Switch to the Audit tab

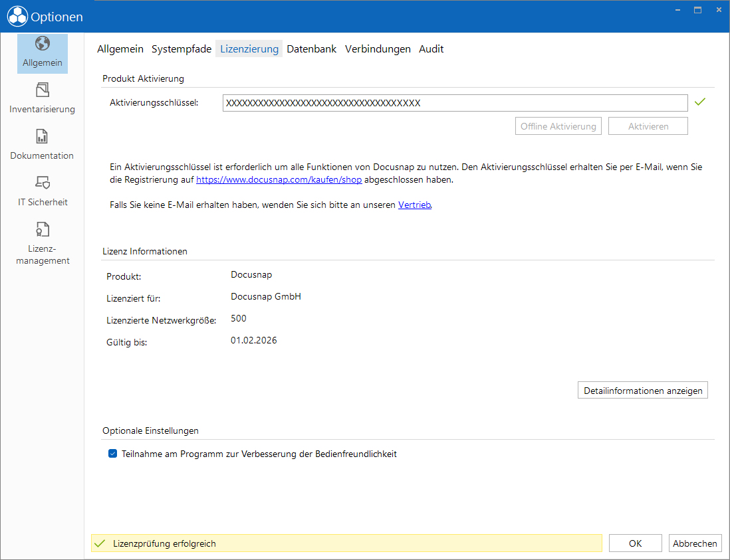431,49
